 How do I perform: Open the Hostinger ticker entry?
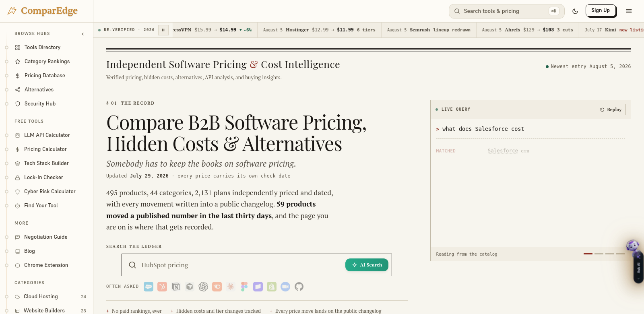[319, 30]
